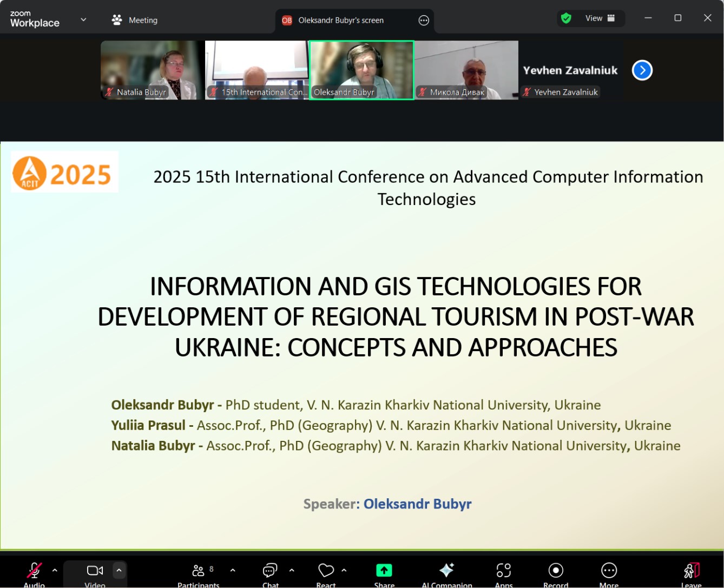
Task: Start recording with the Record button
Action: click(x=556, y=573)
